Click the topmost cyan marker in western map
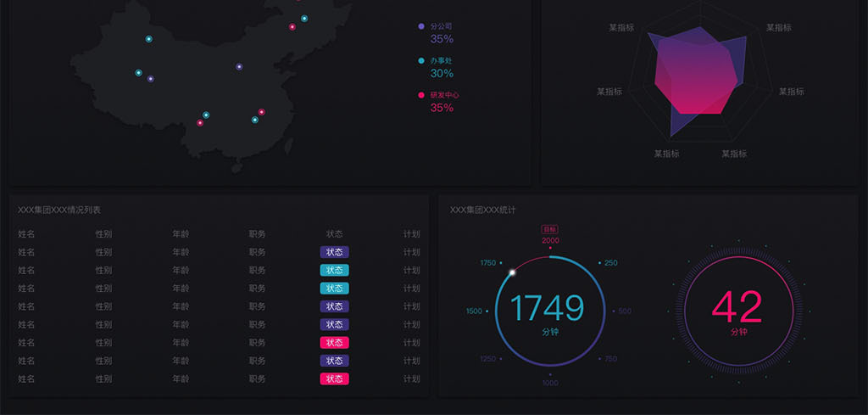 [x=149, y=39]
